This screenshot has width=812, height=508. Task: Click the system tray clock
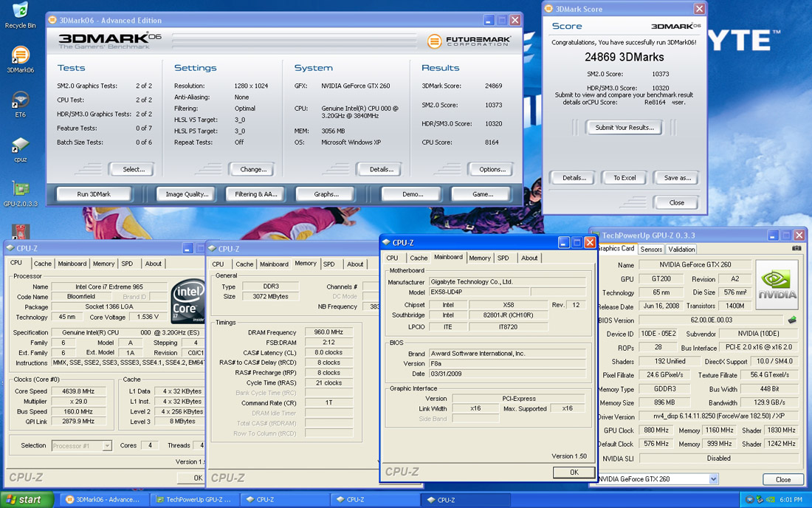[x=791, y=500]
